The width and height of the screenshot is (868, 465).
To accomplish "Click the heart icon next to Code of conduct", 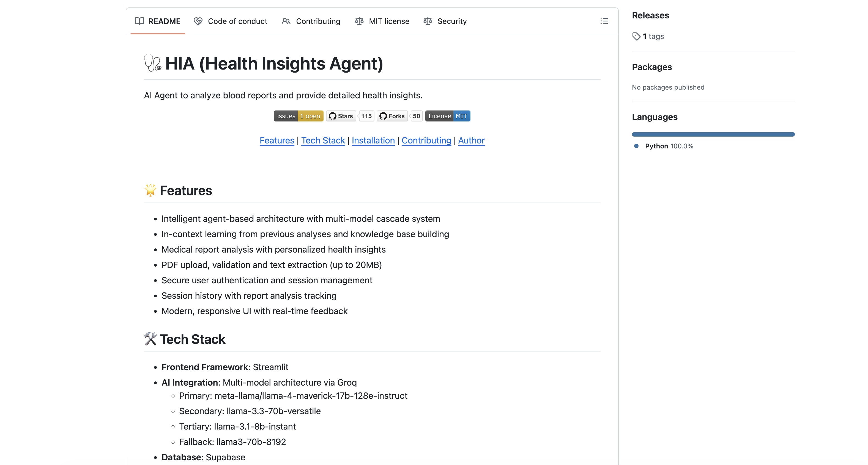I will (x=198, y=21).
